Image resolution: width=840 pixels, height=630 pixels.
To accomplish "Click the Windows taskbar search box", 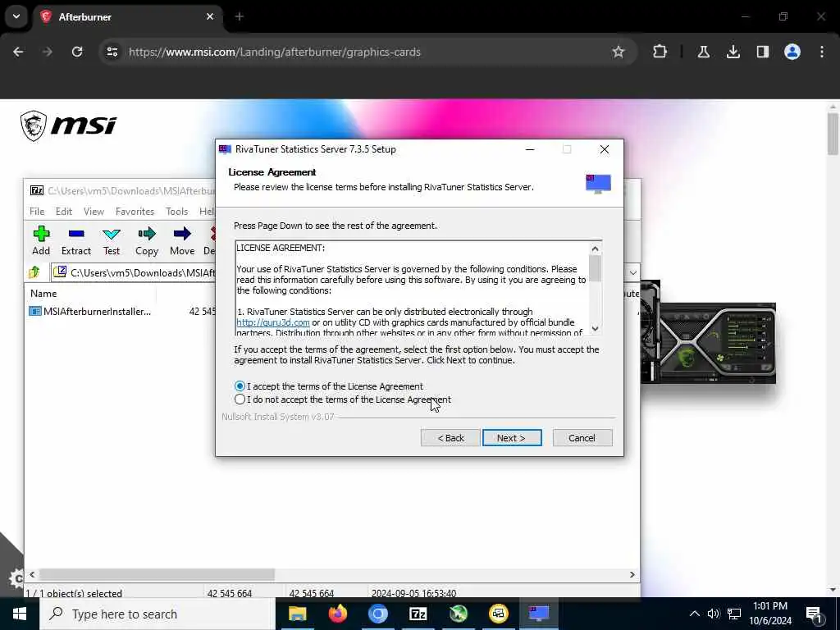I will pos(157,614).
